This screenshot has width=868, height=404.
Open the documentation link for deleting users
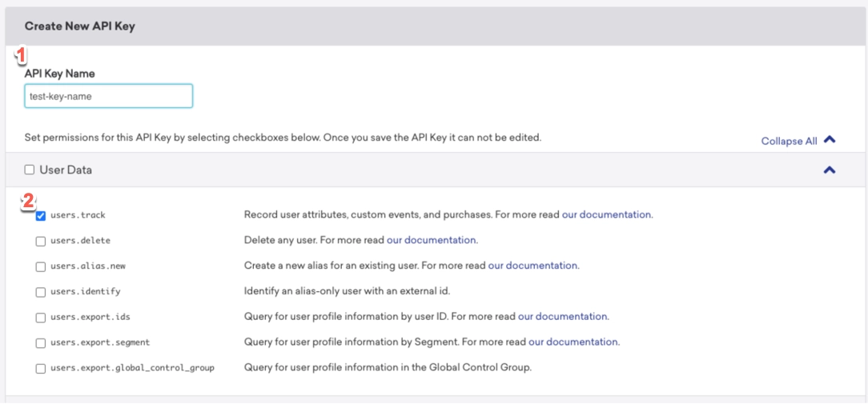[432, 240]
